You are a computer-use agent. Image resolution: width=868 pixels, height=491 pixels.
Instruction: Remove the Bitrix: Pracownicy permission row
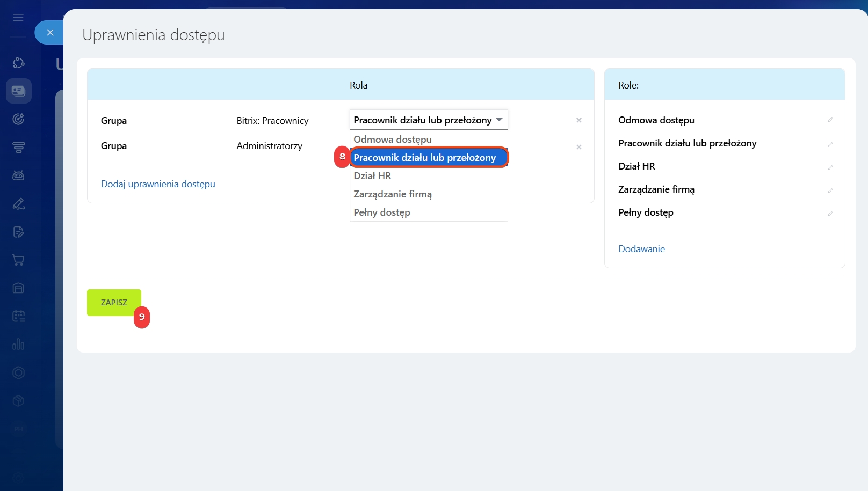click(578, 120)
